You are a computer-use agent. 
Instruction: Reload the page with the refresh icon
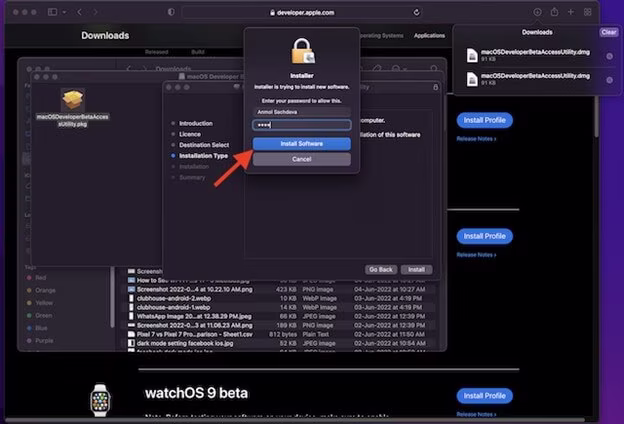point(416,12)
